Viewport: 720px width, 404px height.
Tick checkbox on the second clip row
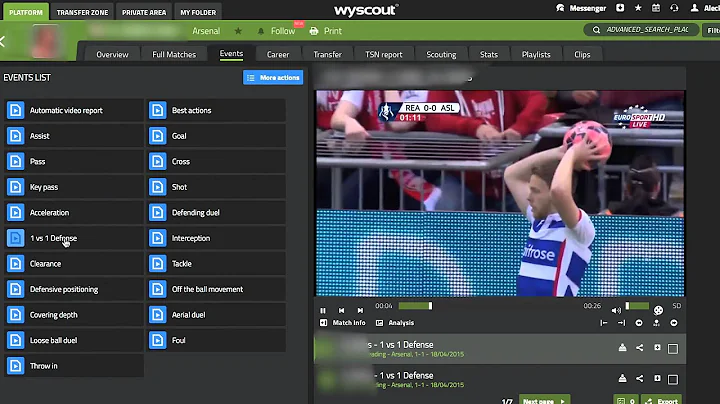[673, 380]
